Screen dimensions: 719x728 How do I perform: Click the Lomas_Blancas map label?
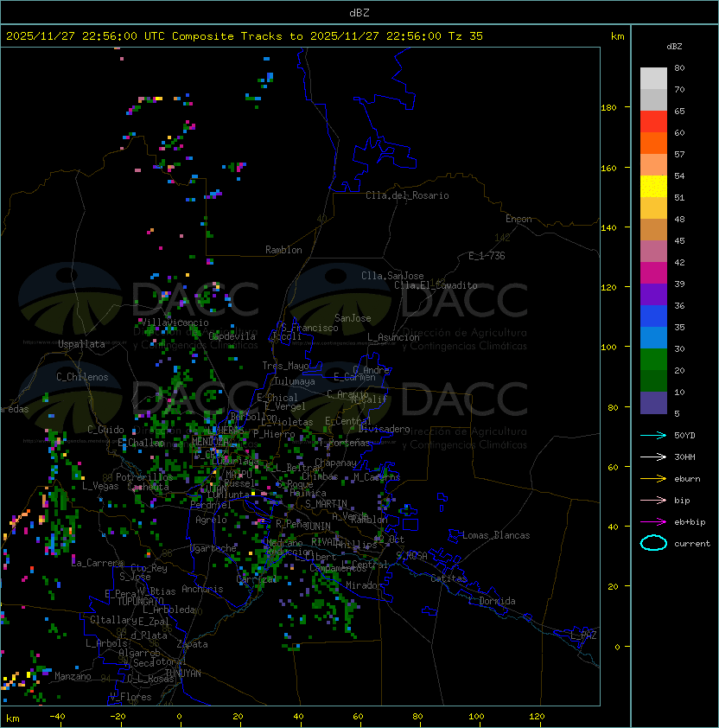pos(496,535)
